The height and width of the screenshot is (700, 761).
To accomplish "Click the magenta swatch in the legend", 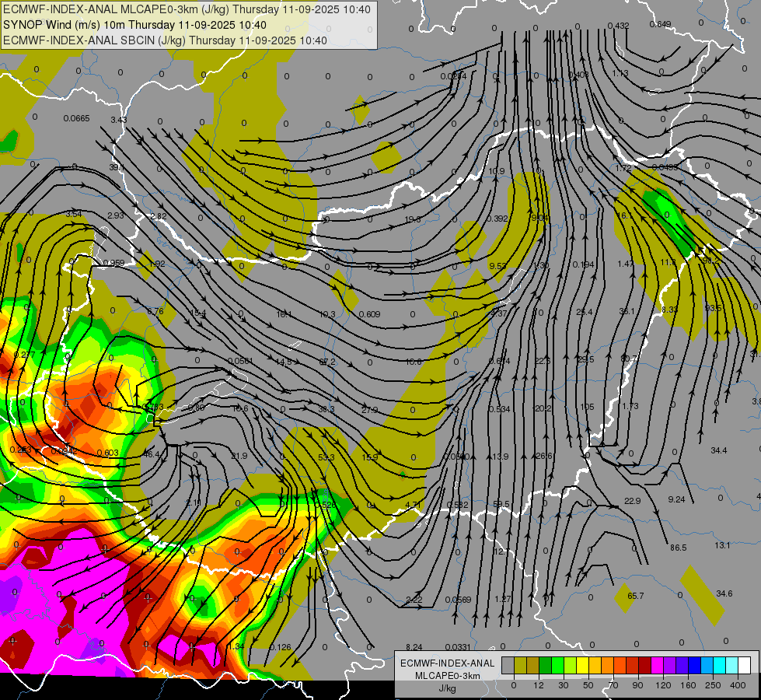I will point(658,665).
